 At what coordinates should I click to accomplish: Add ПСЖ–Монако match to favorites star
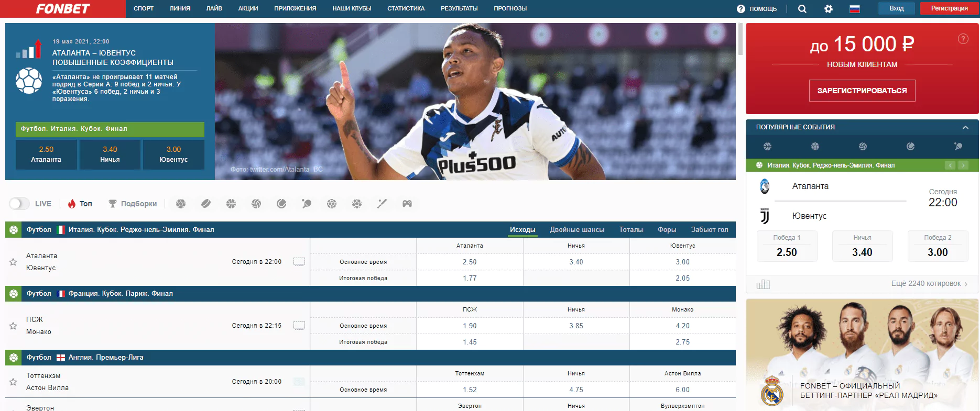click(13, 326)
